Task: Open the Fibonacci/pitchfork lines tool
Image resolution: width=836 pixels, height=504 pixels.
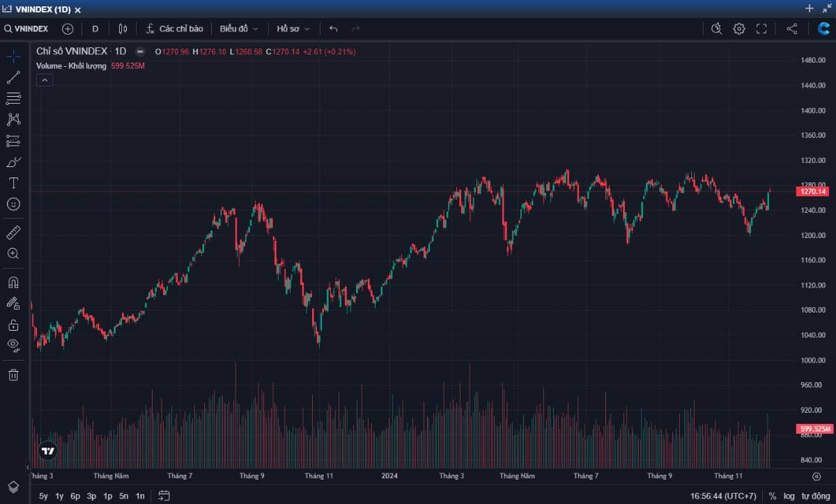Action: [x=13, y=98]
